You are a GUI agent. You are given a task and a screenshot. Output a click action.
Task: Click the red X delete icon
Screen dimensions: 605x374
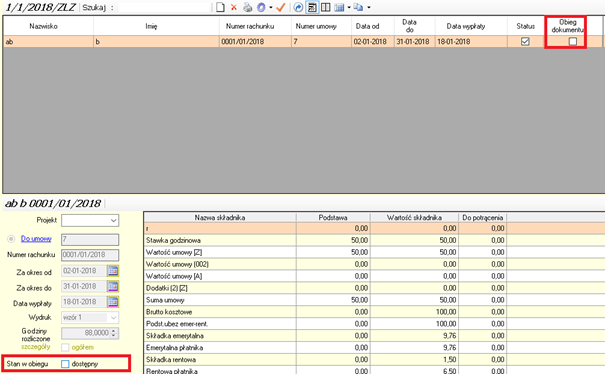pos(234,7)
